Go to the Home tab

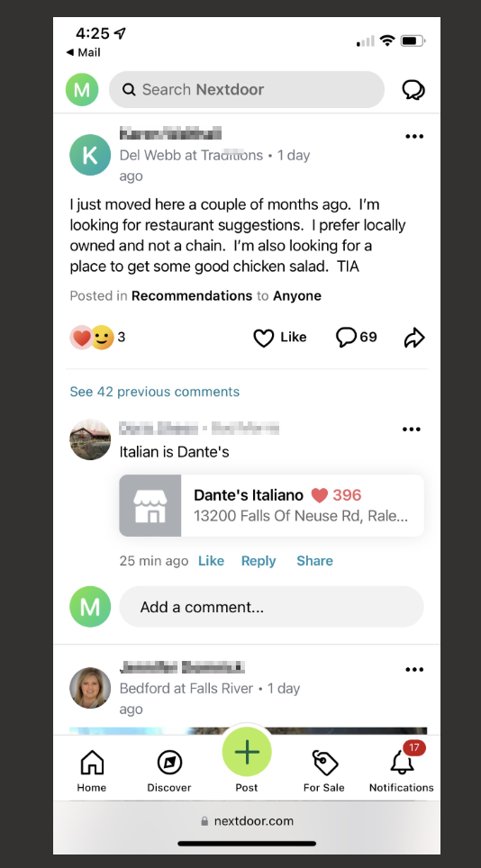[x=92, y=771]
